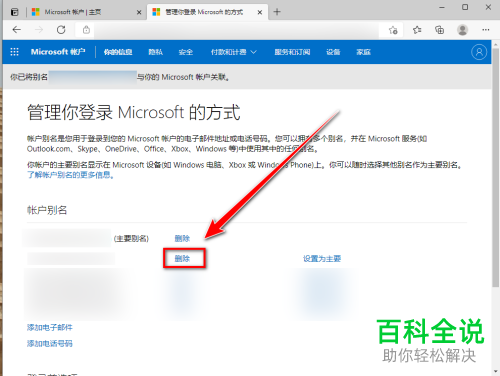Click the browser forward arrow
The image size is (500, 376).
[39, 30]
